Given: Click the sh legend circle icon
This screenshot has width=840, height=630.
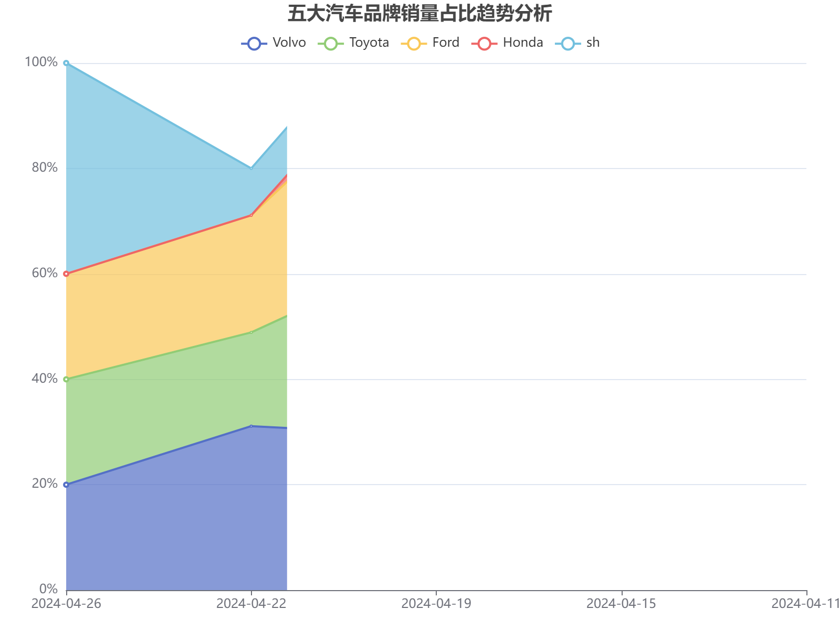Looking at the screenshot, I should tap(567, 42).
